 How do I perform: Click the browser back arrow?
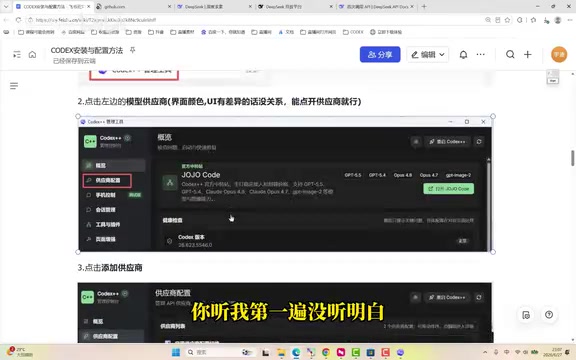point(6,20)
